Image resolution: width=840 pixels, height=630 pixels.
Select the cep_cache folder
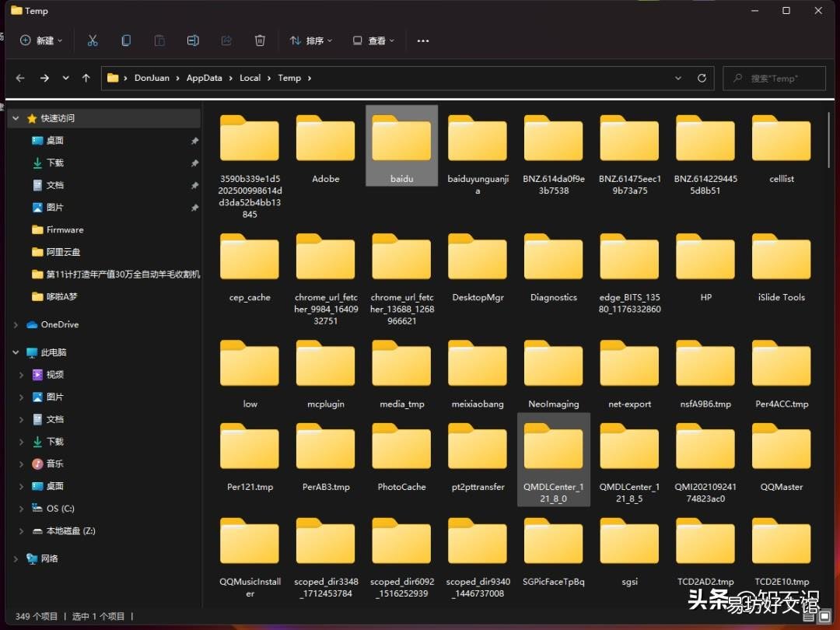pos(250,267)
